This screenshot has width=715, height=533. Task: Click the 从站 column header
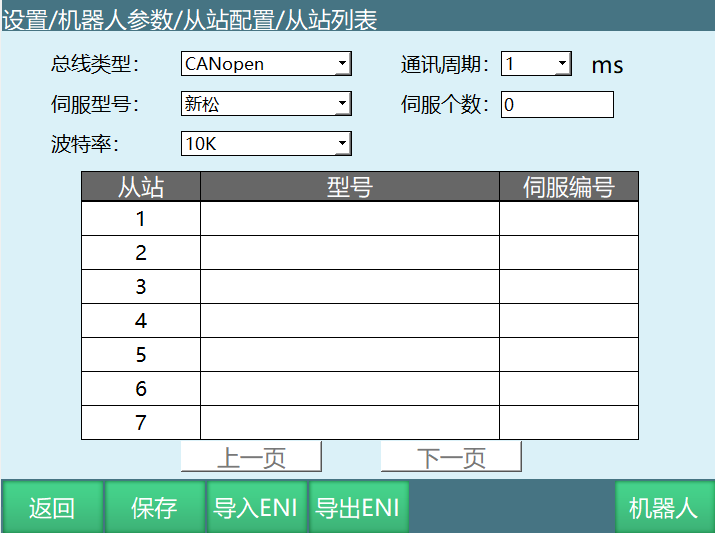pos(141,187)
